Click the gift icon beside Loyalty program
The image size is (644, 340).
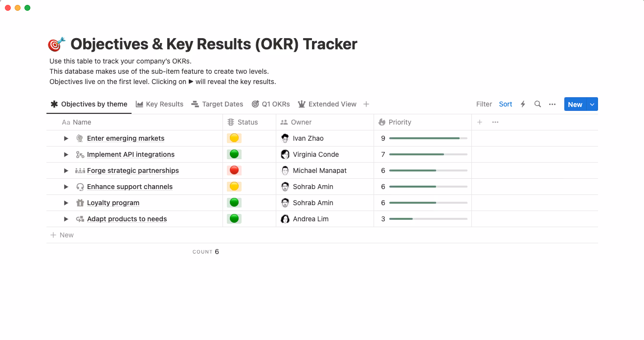[79, 203]
